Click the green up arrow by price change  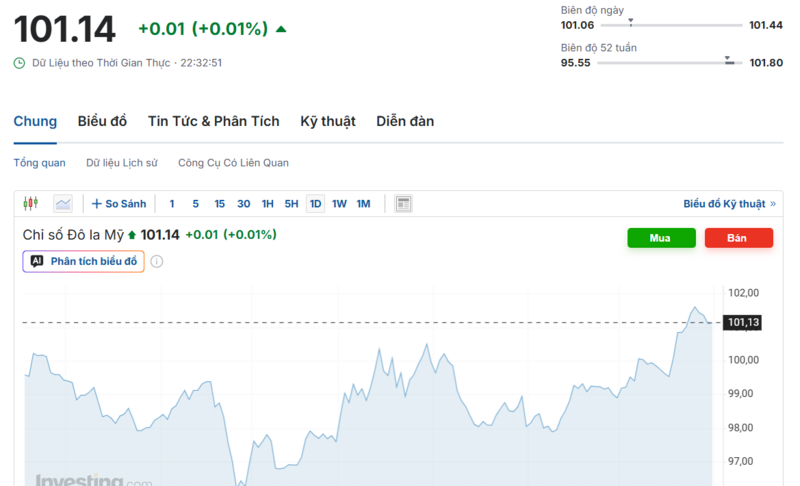click(281, 29)
